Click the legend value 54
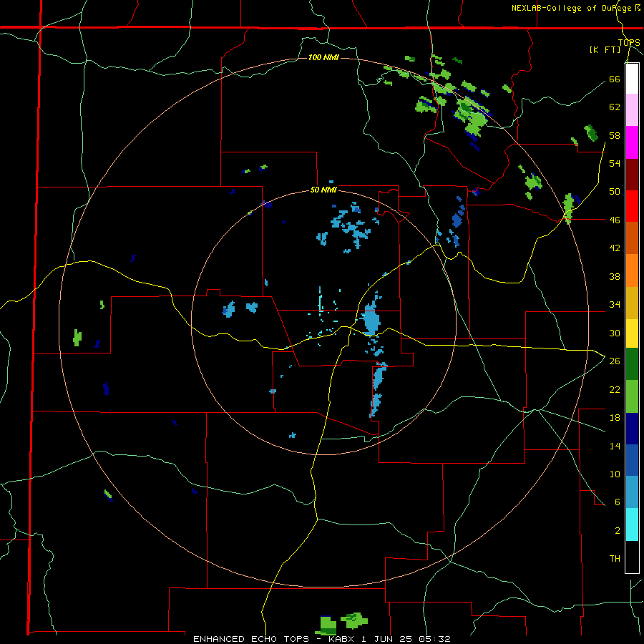The image size is (644, 644). (x=615, y=163)
